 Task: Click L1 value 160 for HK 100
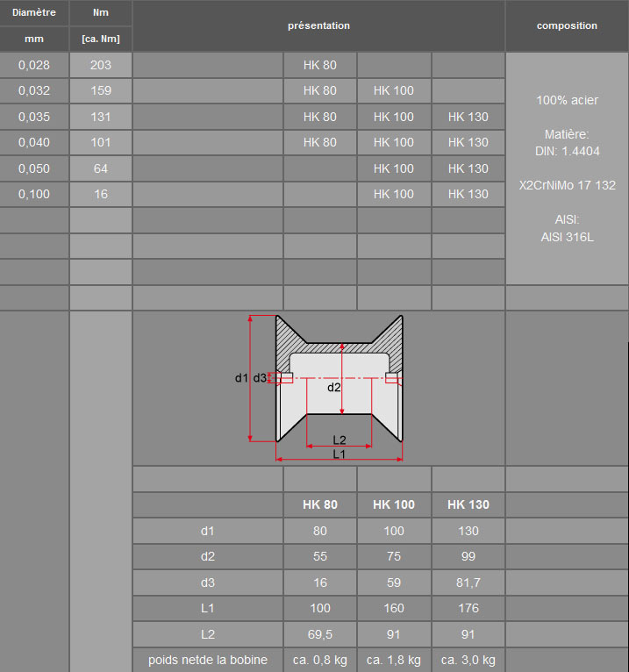tap(394, 608)
